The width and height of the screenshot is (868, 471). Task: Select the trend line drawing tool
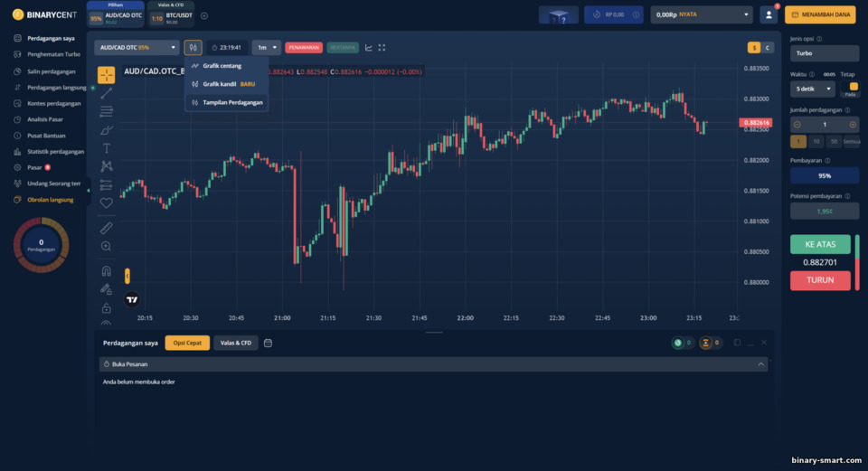click(107, 93)
